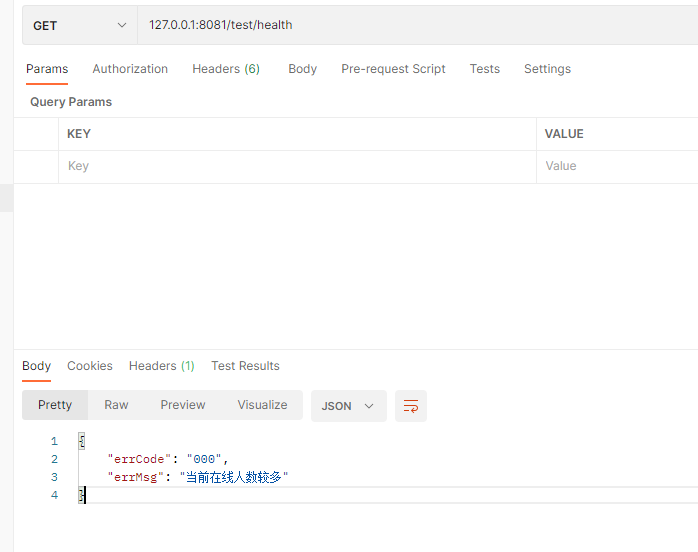Screen dimensions: 698x552
Task: Click the Value input cell
Action: [617, 166]
